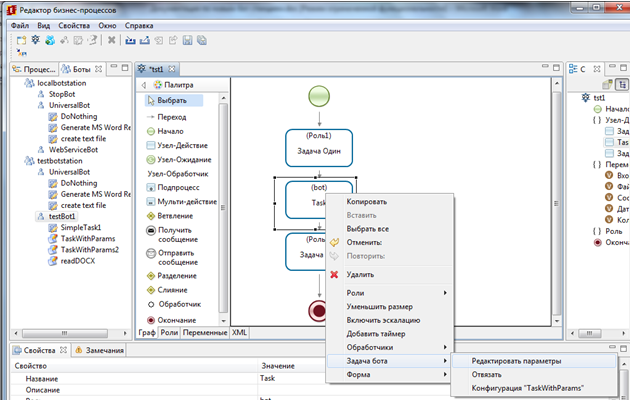Open the Вид menu
The height and width of the screenshot is (400, 630).
tap(44, 26)
